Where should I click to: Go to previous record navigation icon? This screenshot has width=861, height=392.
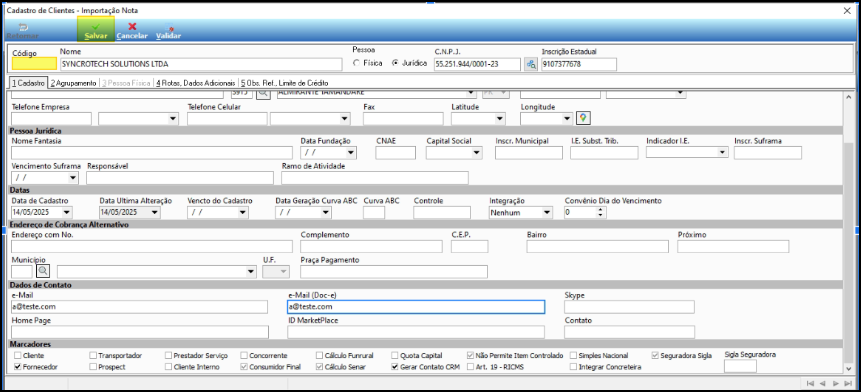[822, 383]
